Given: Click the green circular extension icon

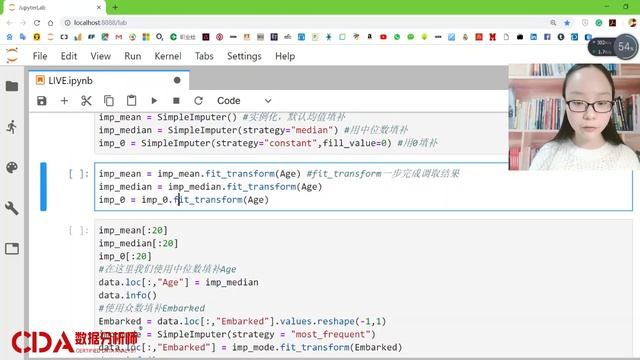Looking at the screenshot, I should pos(599,23).
